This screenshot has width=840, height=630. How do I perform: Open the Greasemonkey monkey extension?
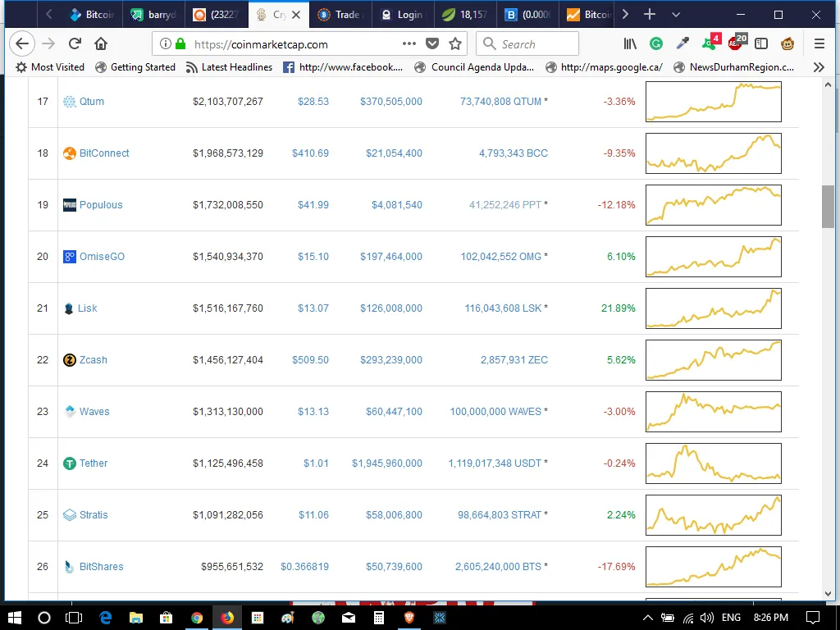(x=787, y=44)
